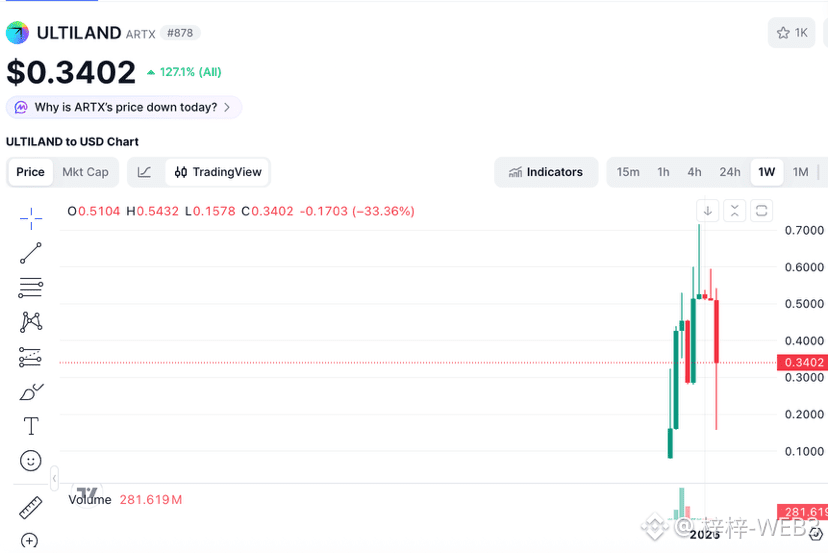Set chart interval to 24h
Image resolution: width=828 pixels, height=553 pixels.
point(730,172)
